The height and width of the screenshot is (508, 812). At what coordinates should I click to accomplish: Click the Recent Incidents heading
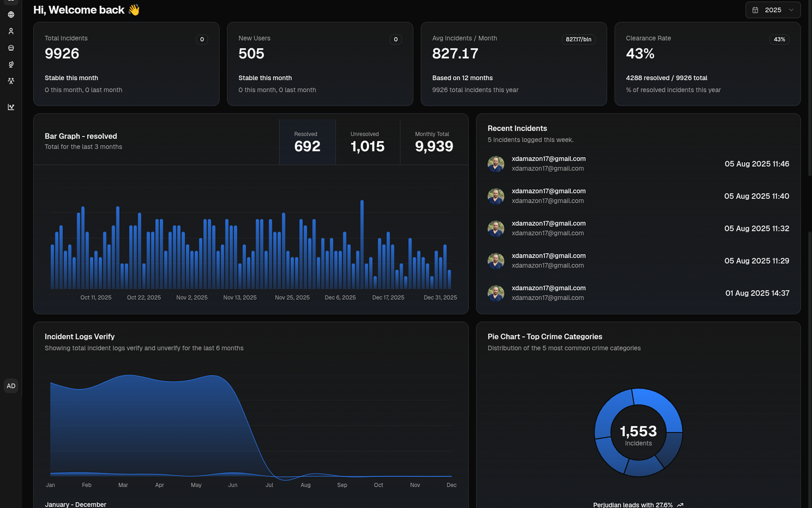(517, 128)
